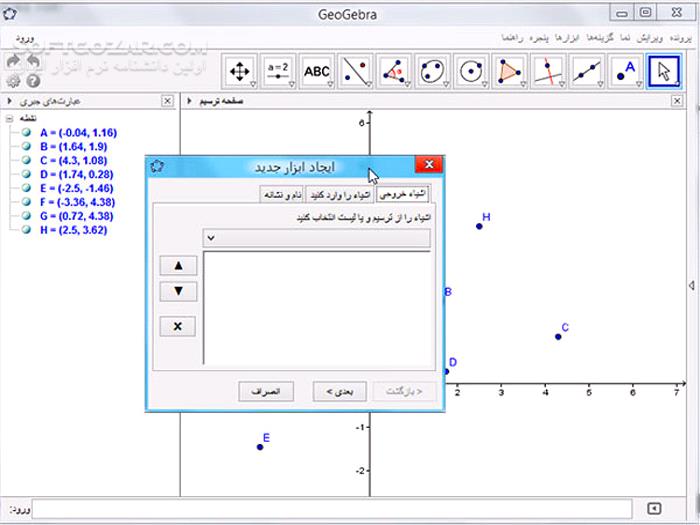The width and height of the screenshot is (700, 525).
Task: Collapse the نقطه points tree group
Action: [x=9, y=119]
